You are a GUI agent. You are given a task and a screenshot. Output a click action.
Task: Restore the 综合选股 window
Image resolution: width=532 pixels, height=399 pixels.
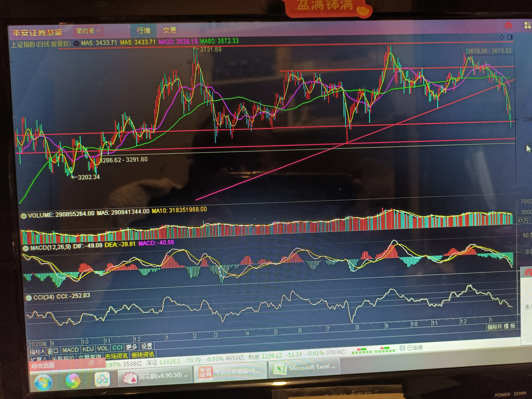coord(91,363)
